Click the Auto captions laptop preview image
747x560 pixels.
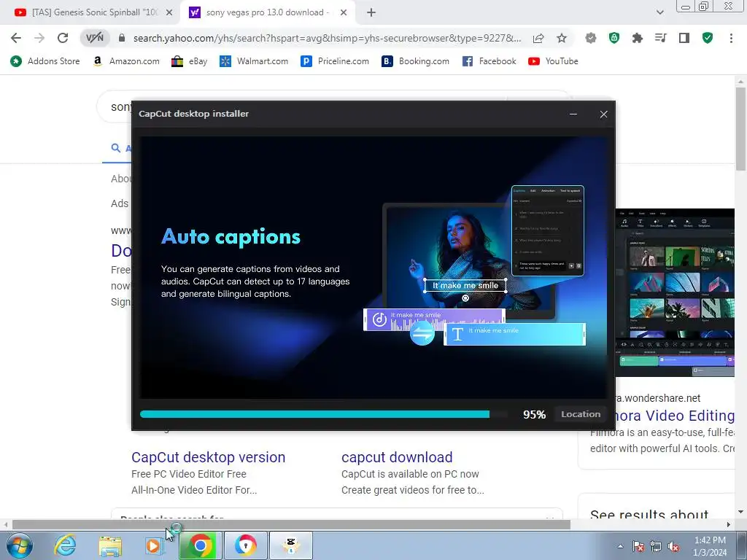tap(469, 262)
